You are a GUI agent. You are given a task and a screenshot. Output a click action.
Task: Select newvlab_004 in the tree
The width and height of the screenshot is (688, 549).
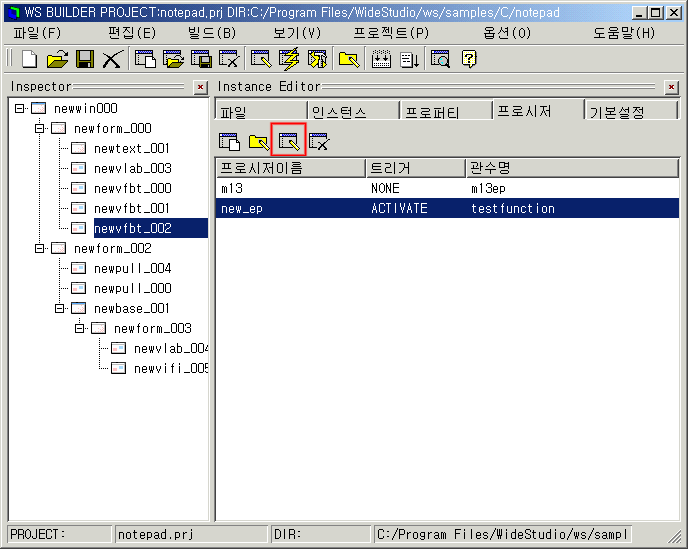tap(171, 348)
